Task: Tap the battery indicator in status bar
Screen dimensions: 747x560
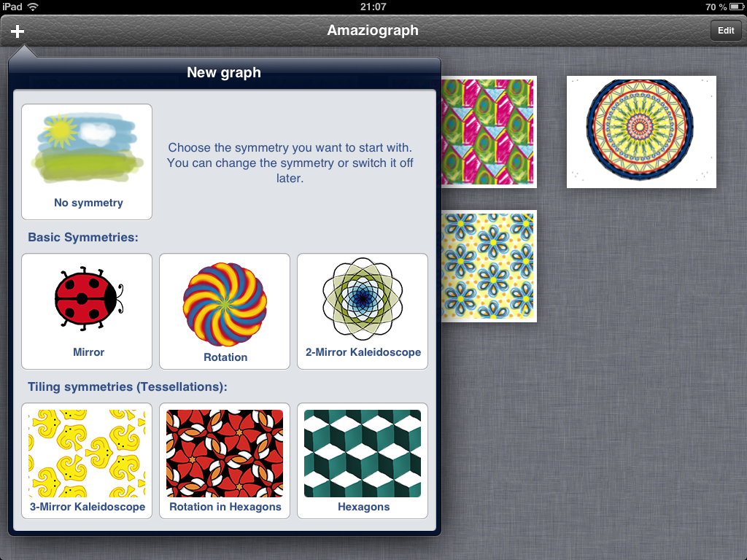Action: click(x=736, y=7)
